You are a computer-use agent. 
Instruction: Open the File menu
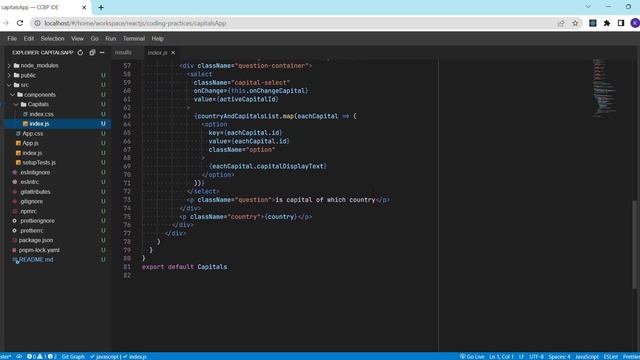click(12, 38)
